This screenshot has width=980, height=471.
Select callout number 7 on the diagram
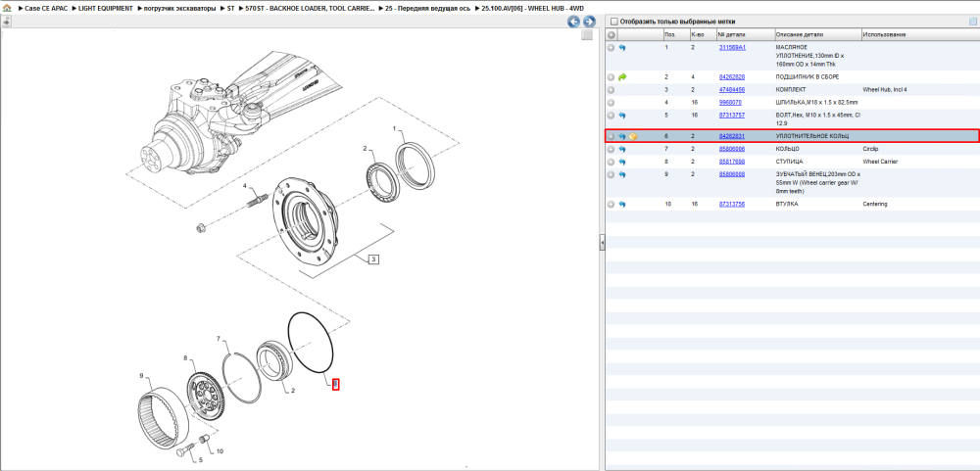[219, 339]
